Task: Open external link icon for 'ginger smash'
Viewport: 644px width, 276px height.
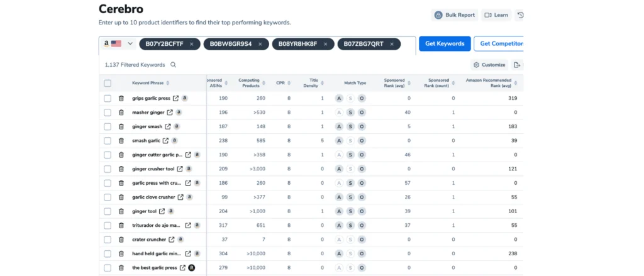Action: (167, 126)
